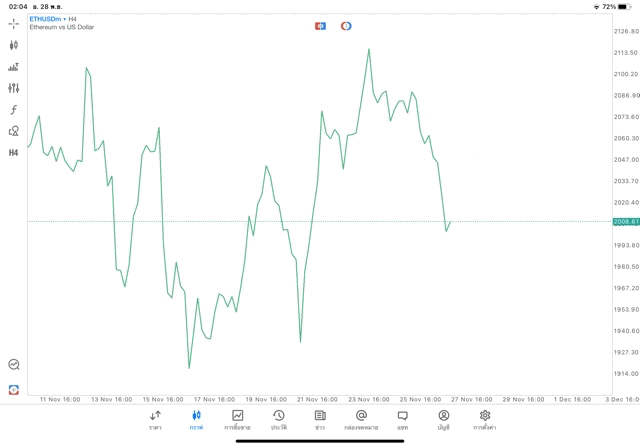Activate the crosshair cursor tool

tap(13, 23)
